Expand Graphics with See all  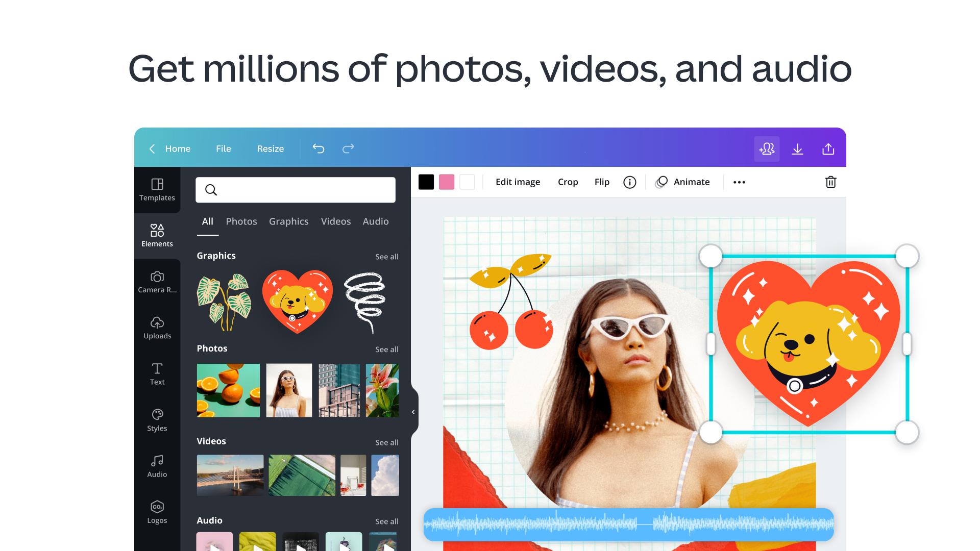point(386,257)
